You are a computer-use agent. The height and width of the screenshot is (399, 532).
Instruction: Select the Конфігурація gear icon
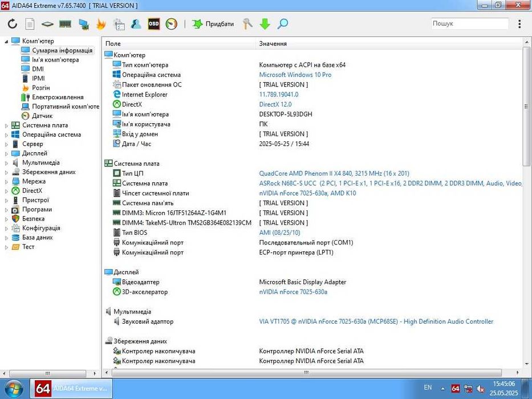15,228
